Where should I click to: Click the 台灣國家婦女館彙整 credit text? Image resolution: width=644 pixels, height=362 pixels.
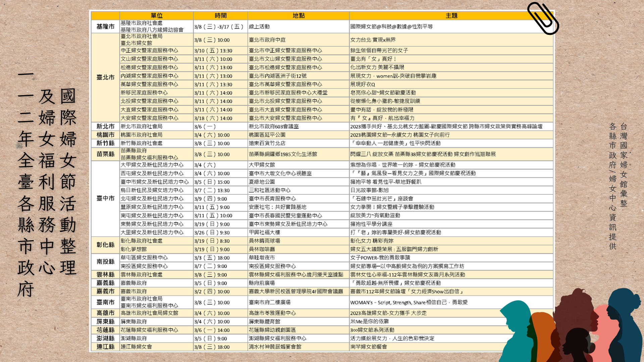624,164
